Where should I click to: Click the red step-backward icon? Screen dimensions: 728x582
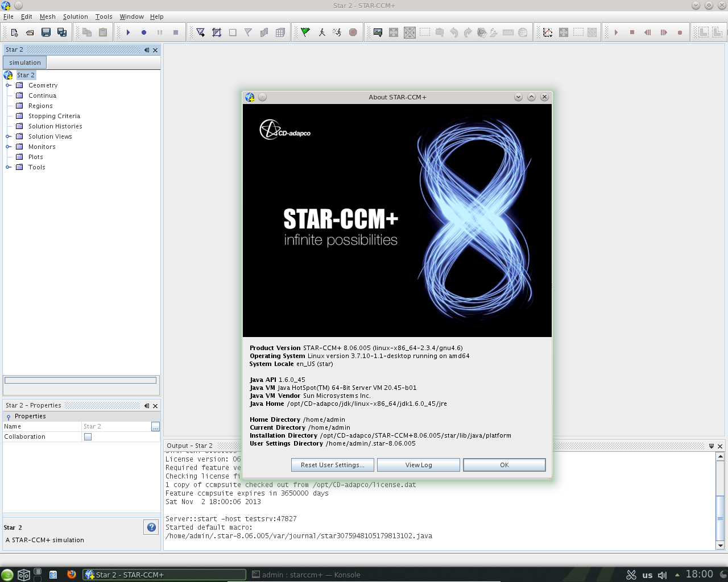coord(648,32)
